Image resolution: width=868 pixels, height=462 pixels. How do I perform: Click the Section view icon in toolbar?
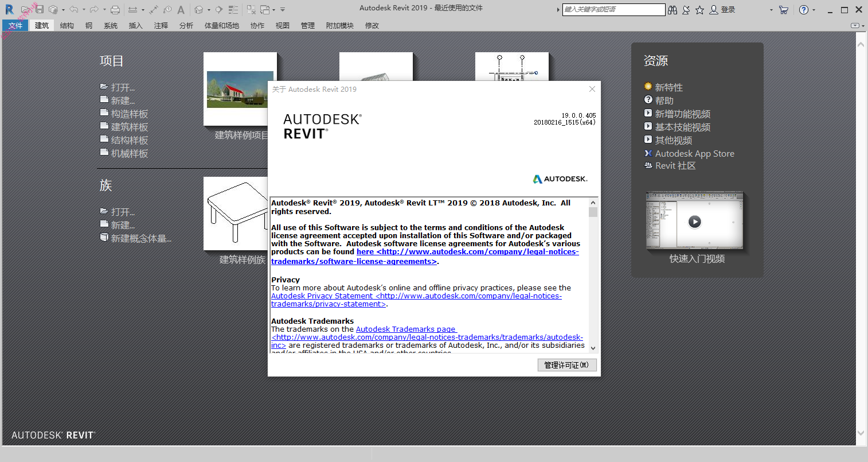click(x=219, y=10)
